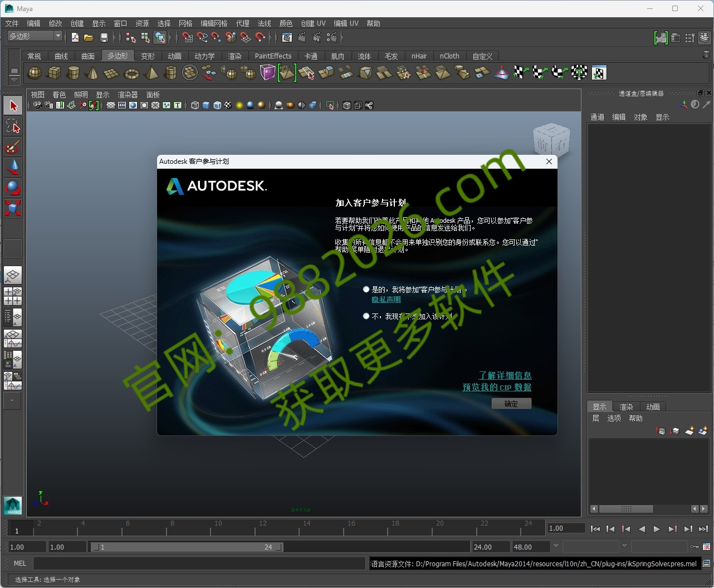Open the character set dropdown arrow

click(x=624, y=546)
